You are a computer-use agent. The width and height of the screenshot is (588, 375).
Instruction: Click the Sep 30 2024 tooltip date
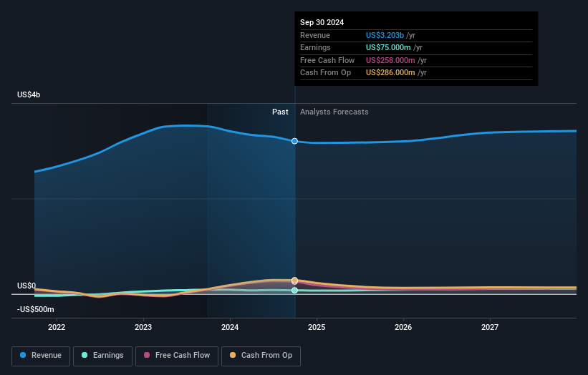(322, 22)
